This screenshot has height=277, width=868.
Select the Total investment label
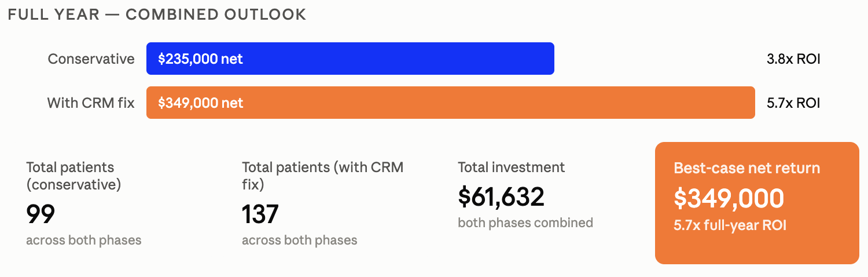coord(512,167)
